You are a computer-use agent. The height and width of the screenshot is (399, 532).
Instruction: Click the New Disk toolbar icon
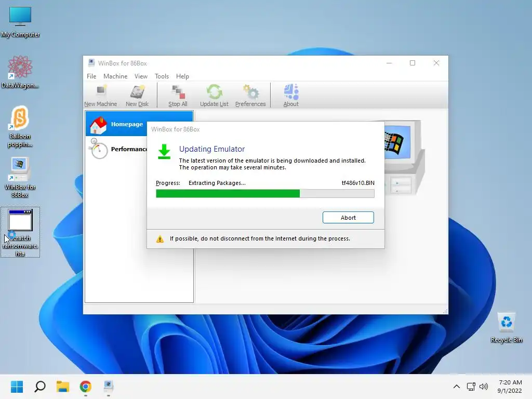pyautogui.click(x=137, y=96)
